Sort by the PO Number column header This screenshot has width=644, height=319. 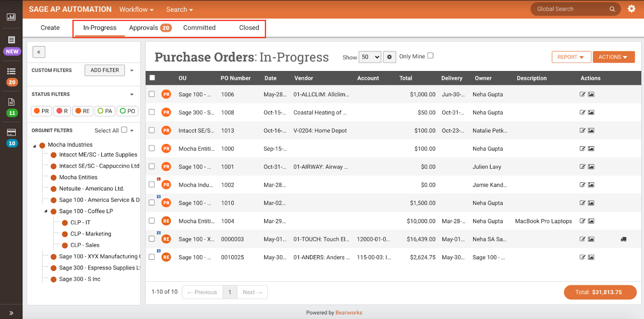point(235,78)
